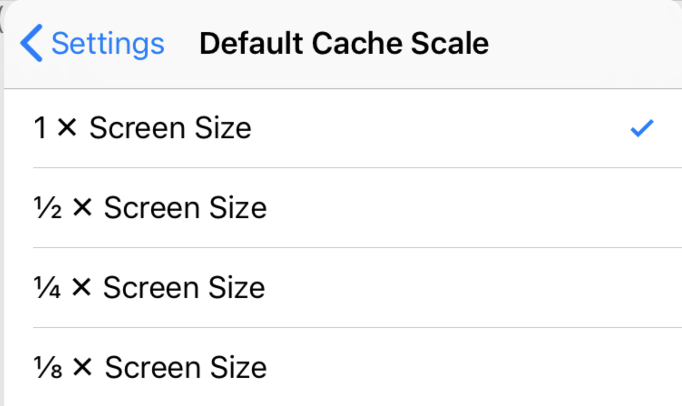The width and height of the screenshot is (682, 406).
Task: Tap the blue back chevron arrow
Action: coord(32,44)
